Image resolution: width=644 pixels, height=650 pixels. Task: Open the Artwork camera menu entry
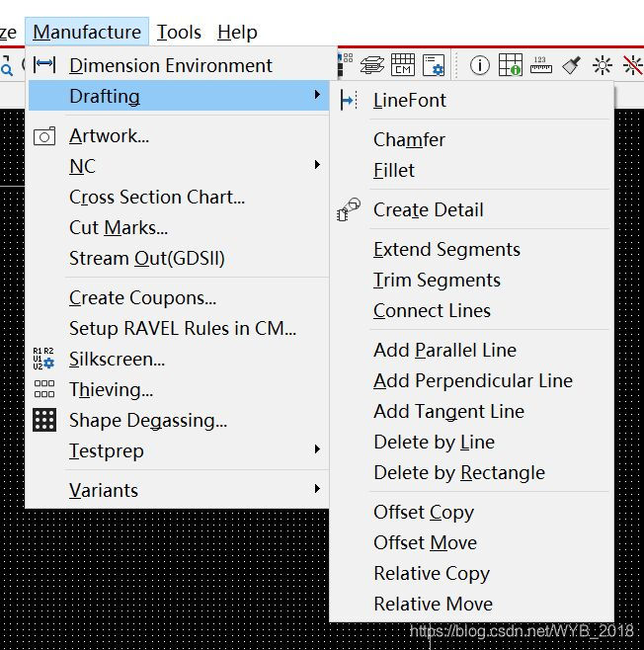click(x=109, y=136)
